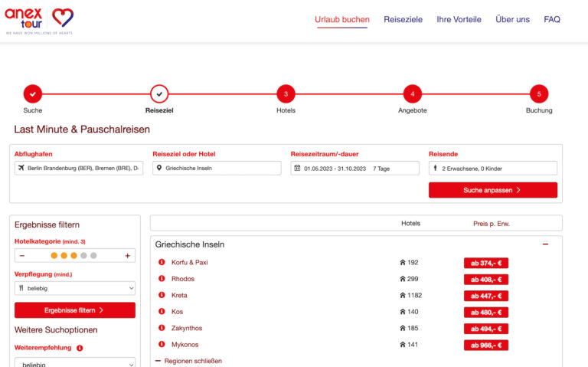Collapse the Griechische Inseln section
Image resolution: width=588 pixels, height=367 pixels.
(545, 244)
